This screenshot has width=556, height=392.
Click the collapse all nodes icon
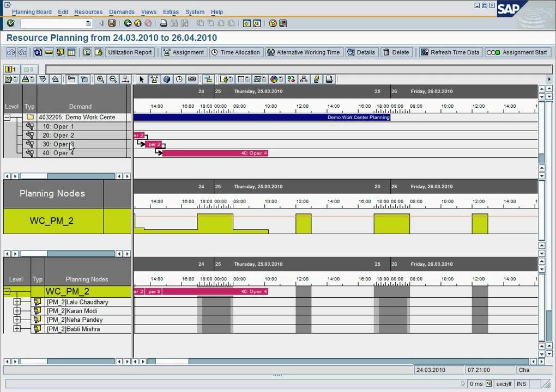[55, 79]
